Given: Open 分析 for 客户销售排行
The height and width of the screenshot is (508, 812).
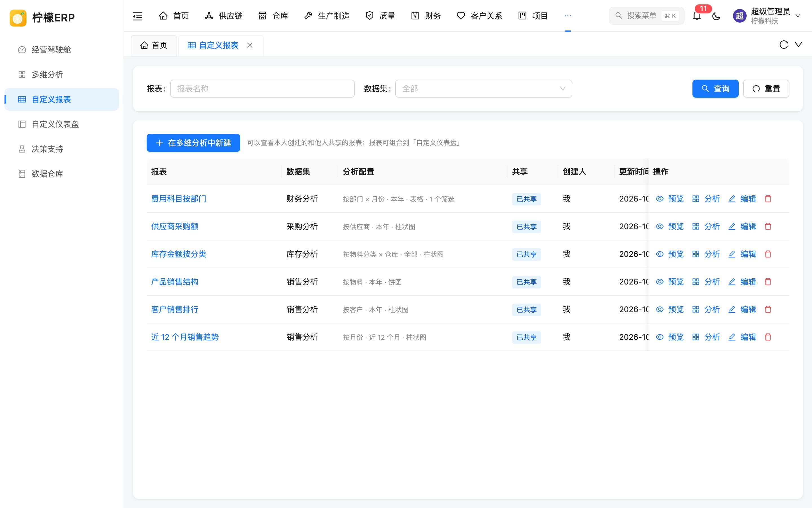Looking at the screenshot, I should point(706,309).
